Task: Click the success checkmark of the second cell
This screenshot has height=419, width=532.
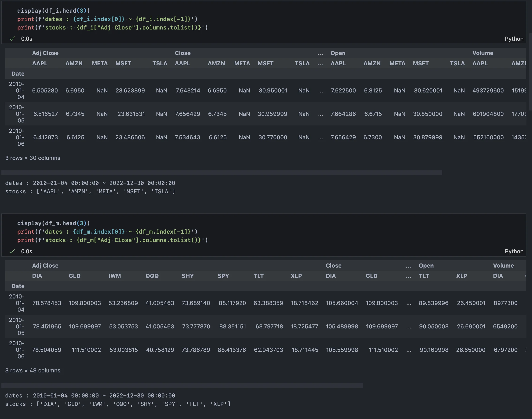Action: [x=12, y=251]
